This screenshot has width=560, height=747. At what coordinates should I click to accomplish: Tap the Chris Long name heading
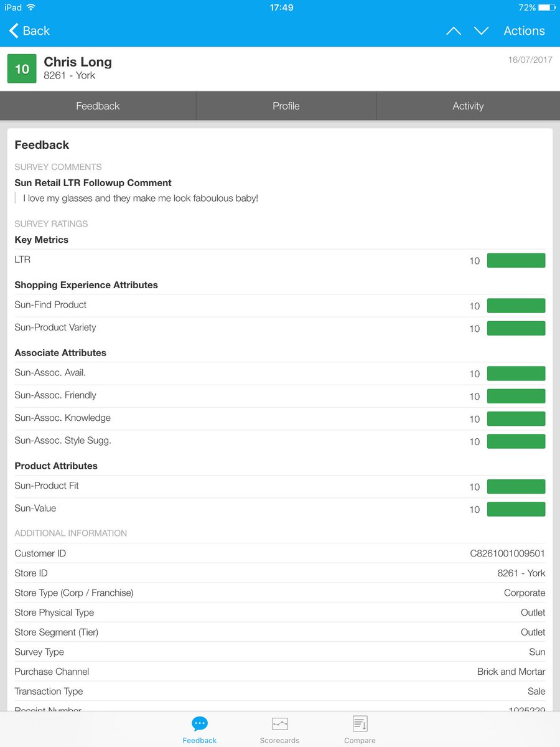click(x=78, y=62)
